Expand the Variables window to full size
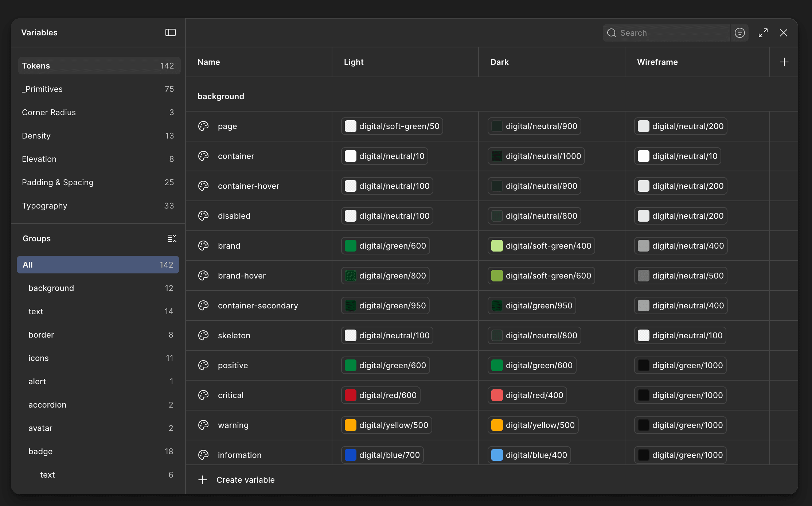 click(x=763, y=33)
